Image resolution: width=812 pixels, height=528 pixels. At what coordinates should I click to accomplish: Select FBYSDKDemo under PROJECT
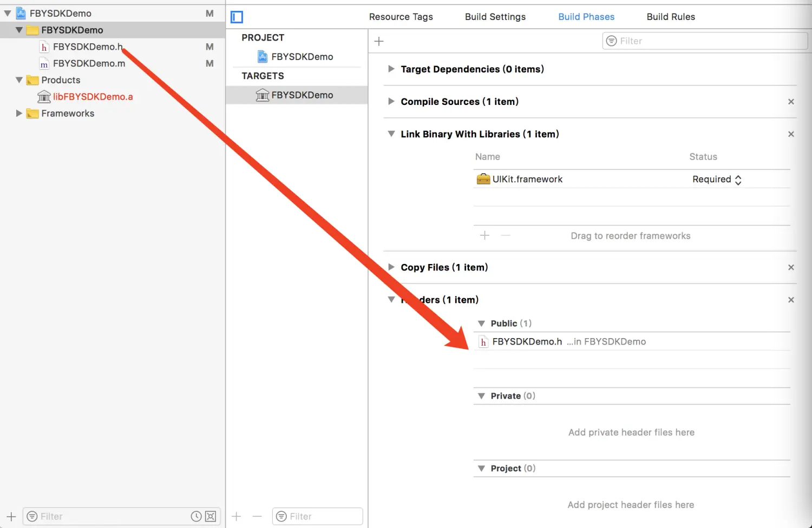pyautogui.click(x=302, y=57)
